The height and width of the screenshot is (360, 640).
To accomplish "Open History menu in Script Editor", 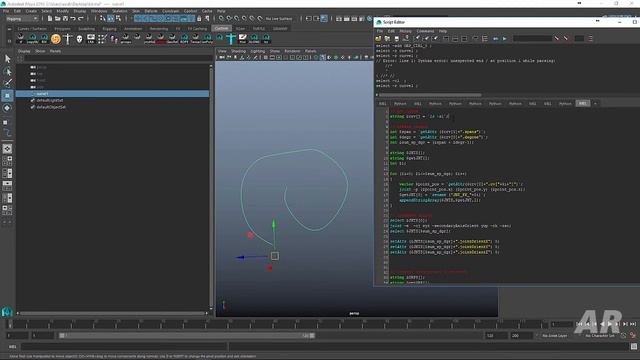I will click(x=405, y=31).
